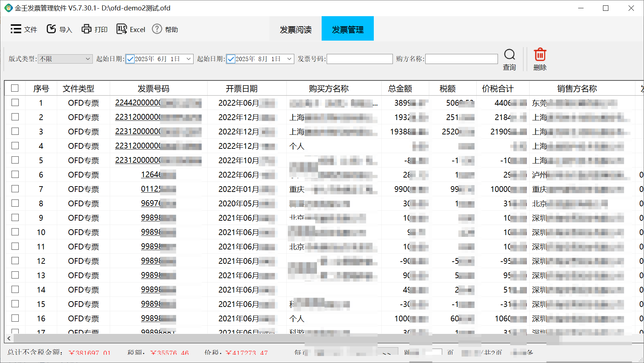Click the app logo in title bar
This screenshot has height=363, width=644.
pos(8,8)
